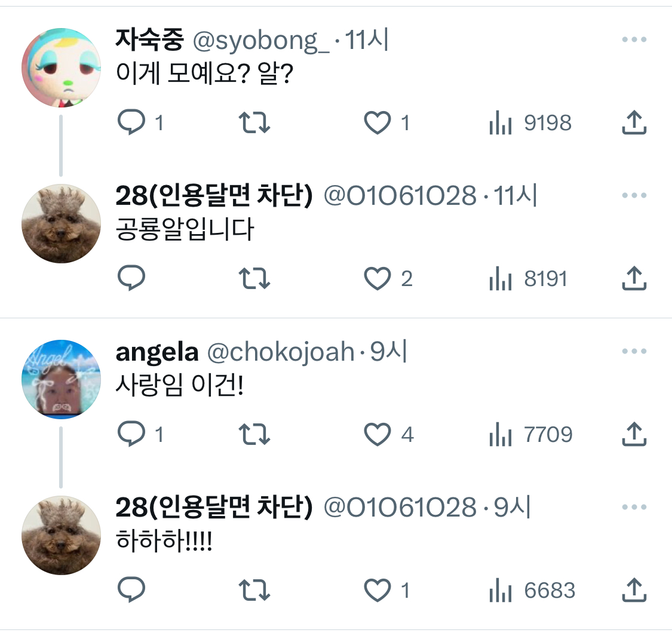The width and height of the screenshot is (672, 636).
Task: Open more options for @syobong_ tweet
Action: (634, 39)
